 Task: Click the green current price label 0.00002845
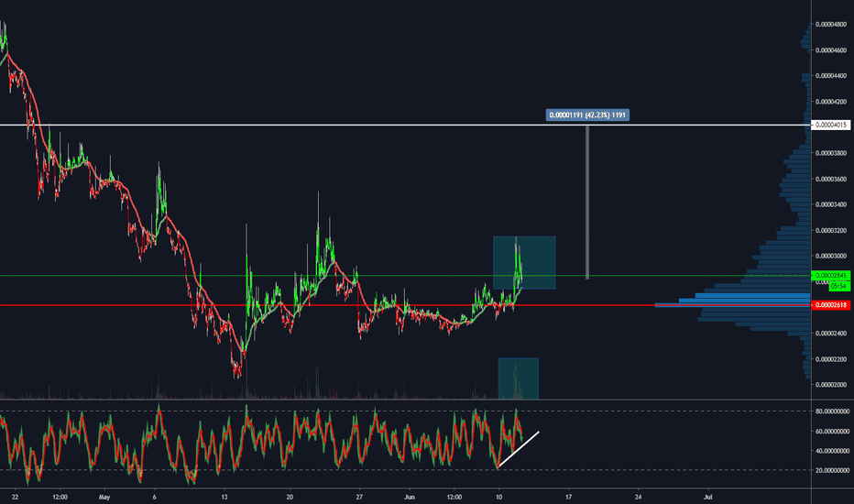point(830,276)
